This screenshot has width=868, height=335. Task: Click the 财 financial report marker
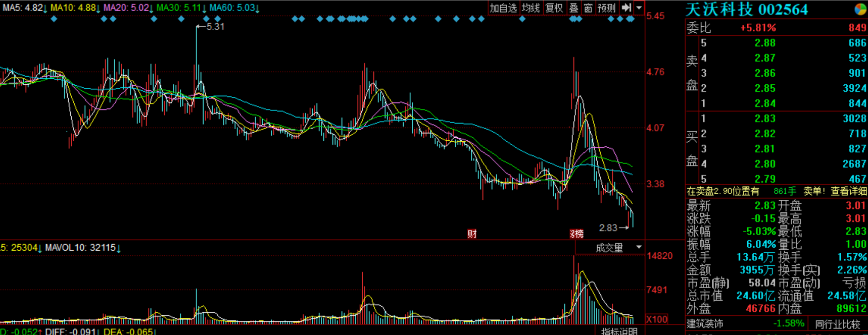472,234
